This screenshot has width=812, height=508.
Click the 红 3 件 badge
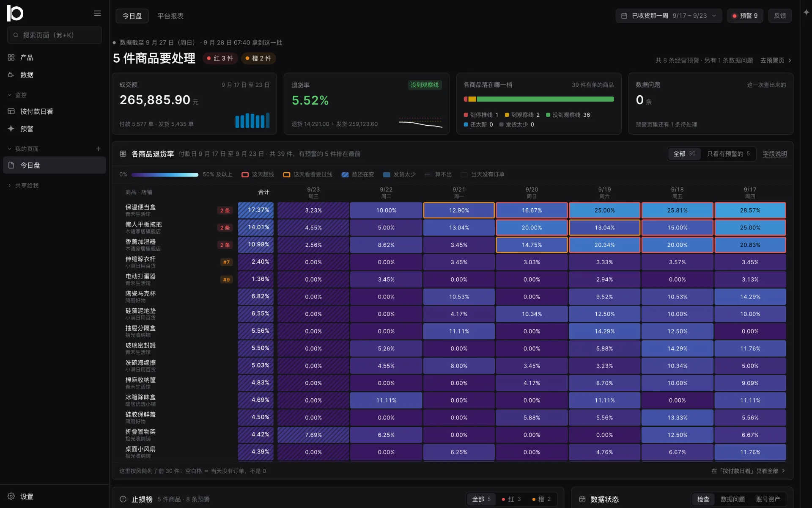(x=220, y=58)
